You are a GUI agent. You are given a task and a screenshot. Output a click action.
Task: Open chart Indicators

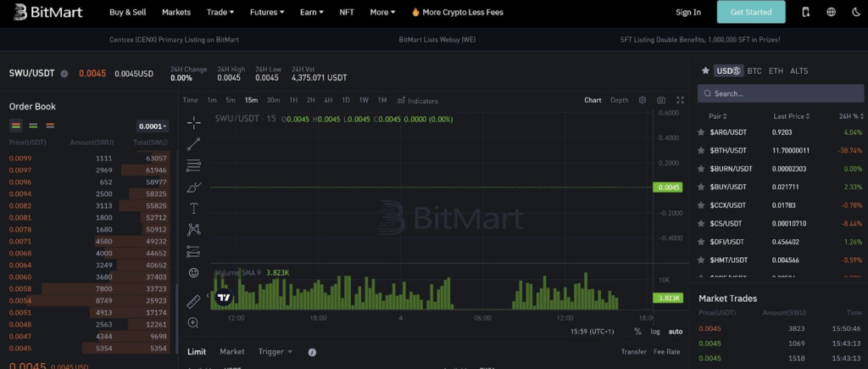(x=417, y=101)
